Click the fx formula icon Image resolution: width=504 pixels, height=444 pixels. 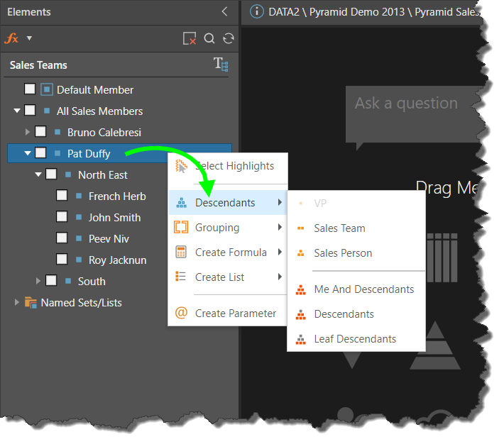13,38
